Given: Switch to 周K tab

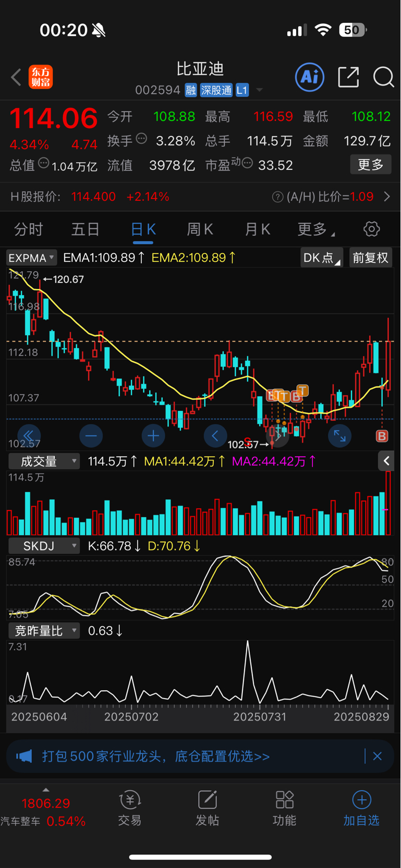Looking at the screenshot, I should click(x=200, y=229).
